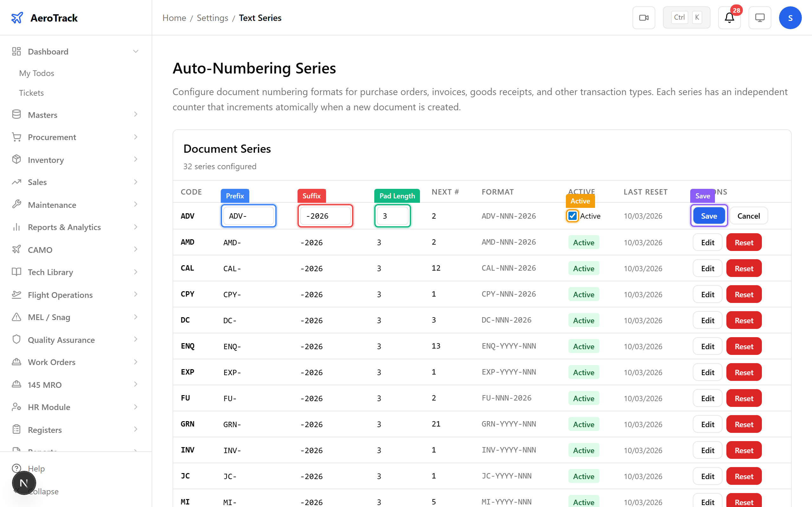812x507 pixels.
Task: Click the round N badge icon
Action: click(x=24, y=483)
